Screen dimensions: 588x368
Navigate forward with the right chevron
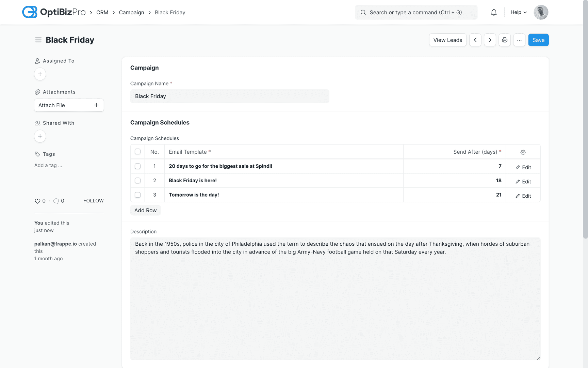coord(490,40)
